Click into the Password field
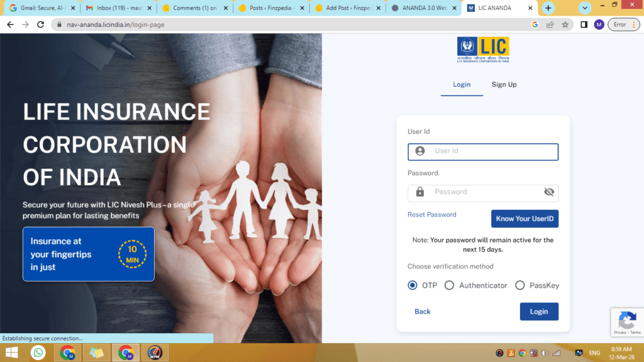Image resolution: width=644 pixels, height=362 pixels. (484, 192)
